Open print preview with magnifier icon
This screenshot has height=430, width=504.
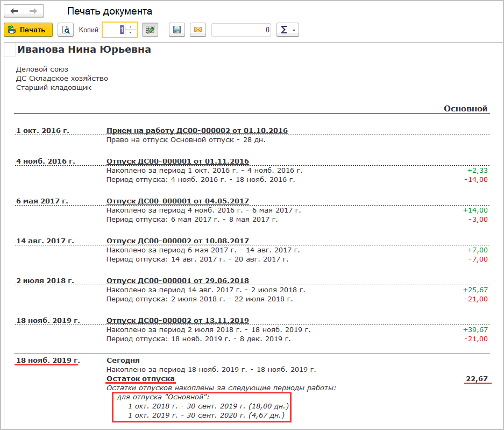point(66,30)
